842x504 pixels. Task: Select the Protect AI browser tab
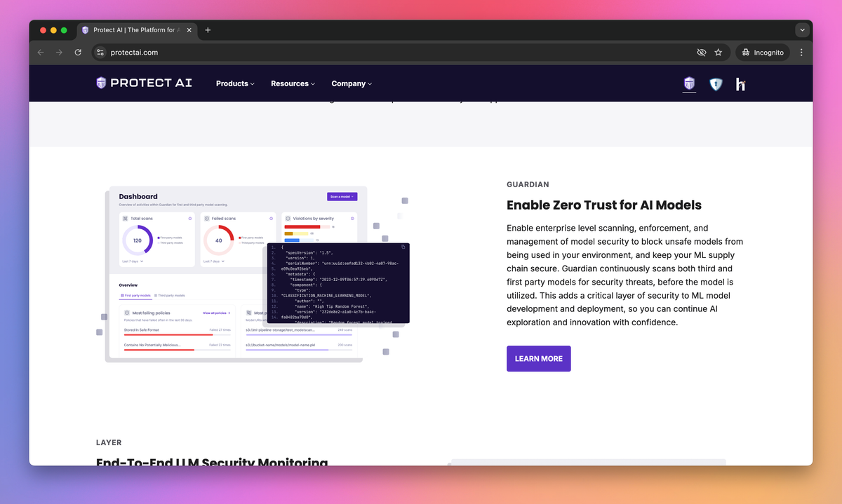(137, 30)
